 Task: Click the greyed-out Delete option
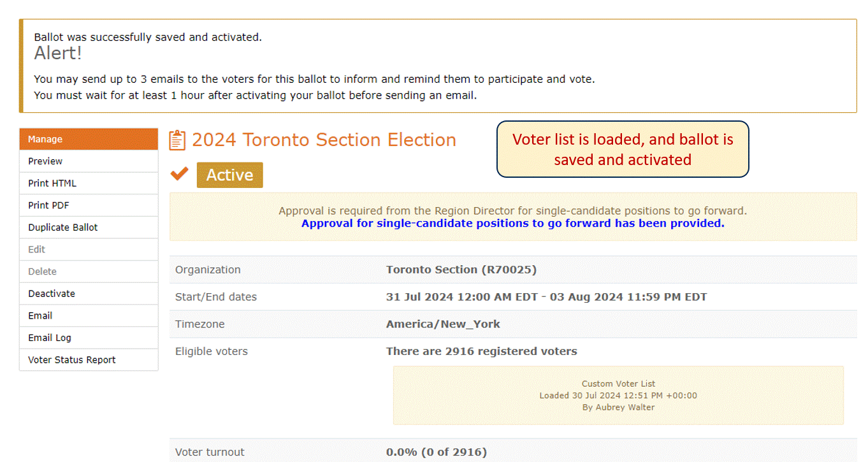[89, 271]
